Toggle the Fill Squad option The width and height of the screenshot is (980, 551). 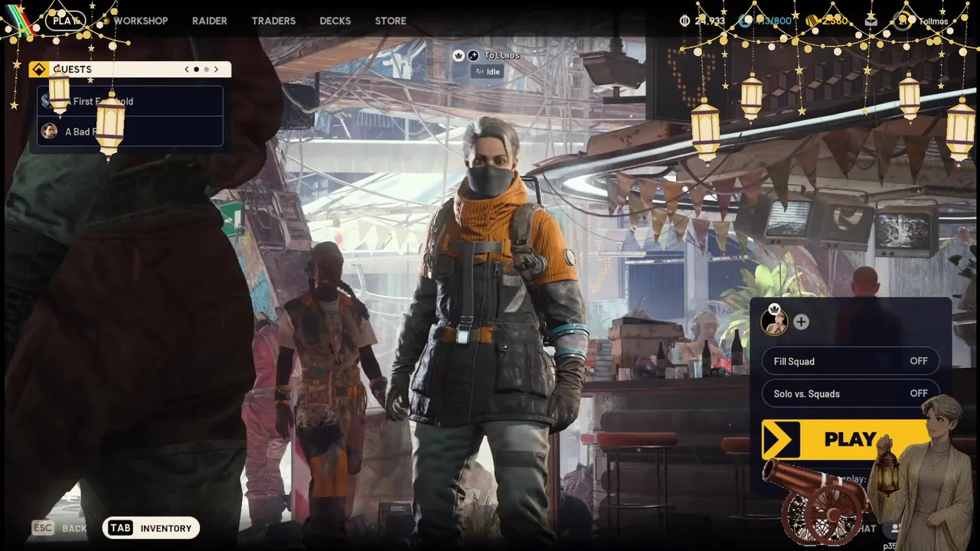click(851, 361)
